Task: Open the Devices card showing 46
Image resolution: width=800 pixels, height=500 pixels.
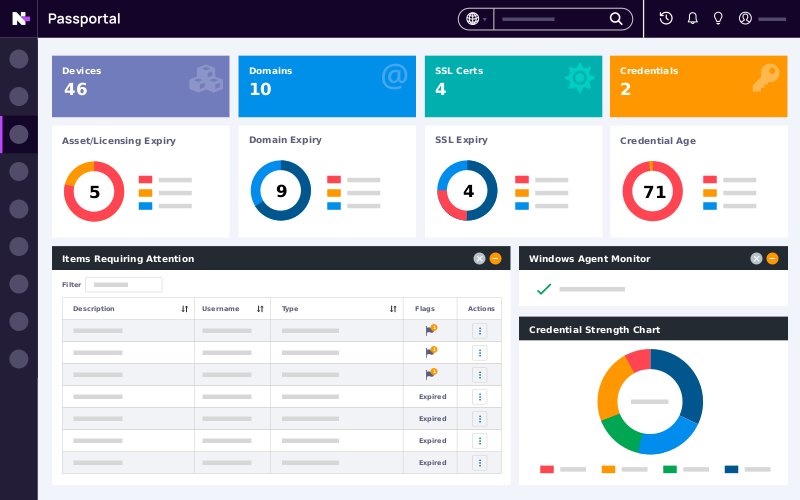Action: pos(141,86)
